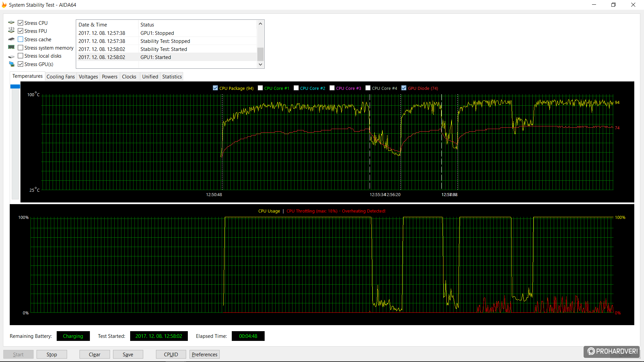
Task: Enable CPU Core #1 graph series
Action: (x=260, y=88)
